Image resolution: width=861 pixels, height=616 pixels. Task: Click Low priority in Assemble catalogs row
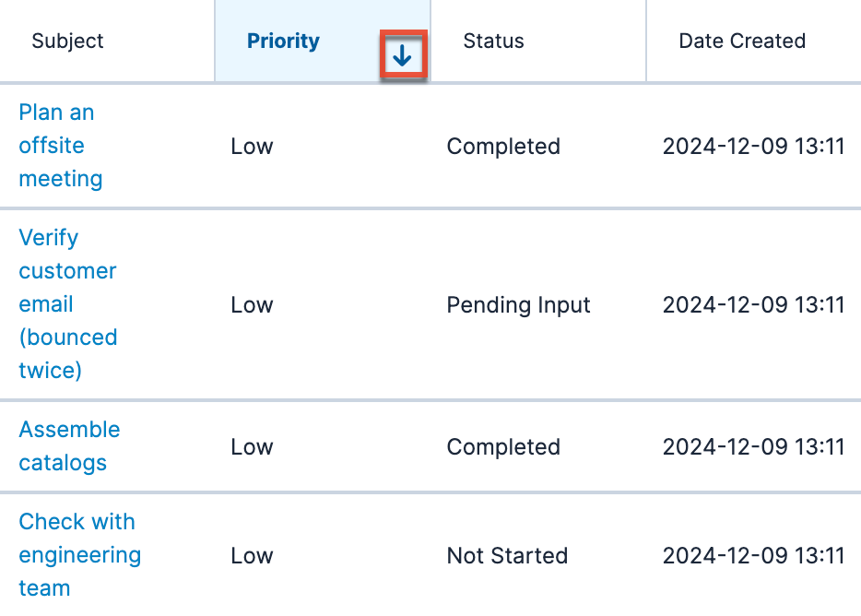(252, 447)
